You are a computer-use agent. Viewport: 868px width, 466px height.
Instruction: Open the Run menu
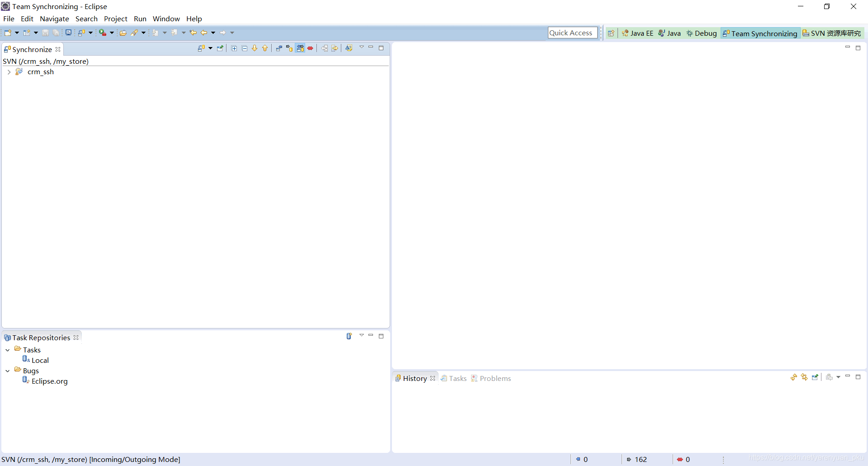click(x=140, y=19)
